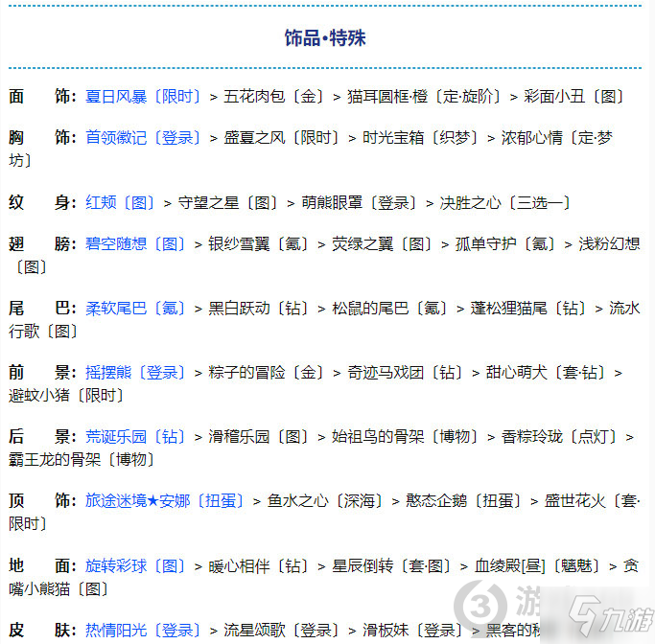Viewport: 655px width, 644px height.
Task: Click the 夏日风暴〔限时〕 link
Action: point(144,97)
